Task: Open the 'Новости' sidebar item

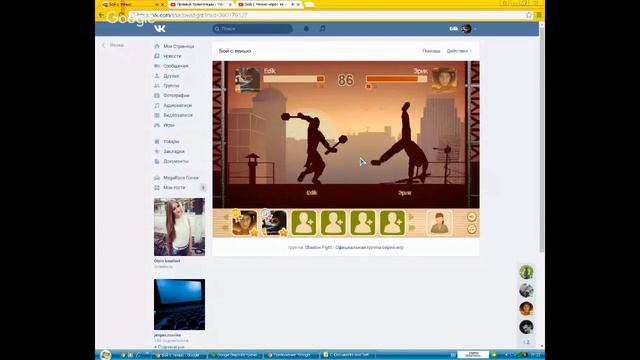Action: [x=172, y=56]
